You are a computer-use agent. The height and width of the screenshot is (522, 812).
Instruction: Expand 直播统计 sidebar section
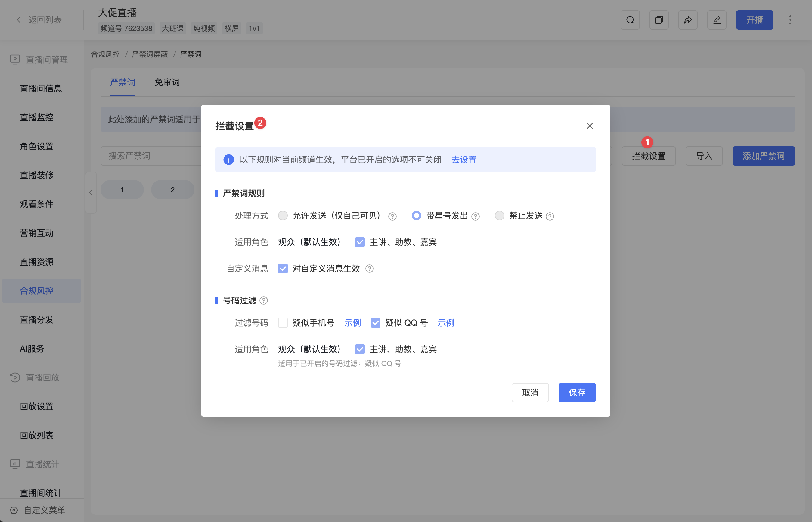coord(35,464)
